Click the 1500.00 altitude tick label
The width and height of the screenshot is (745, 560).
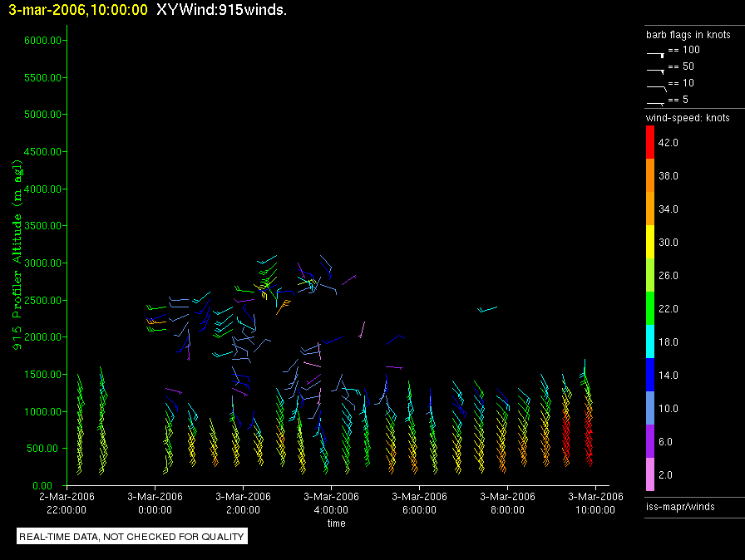click(x=42, y=375)
